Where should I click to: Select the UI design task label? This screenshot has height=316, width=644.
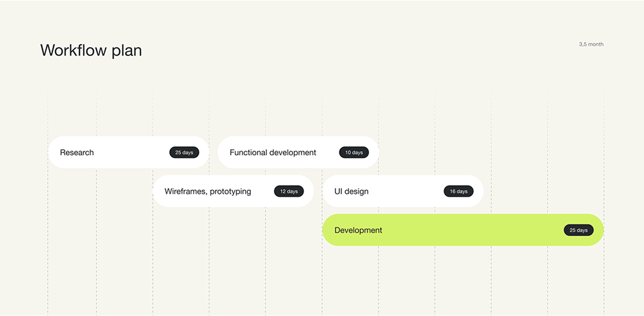tap(351, 191)
